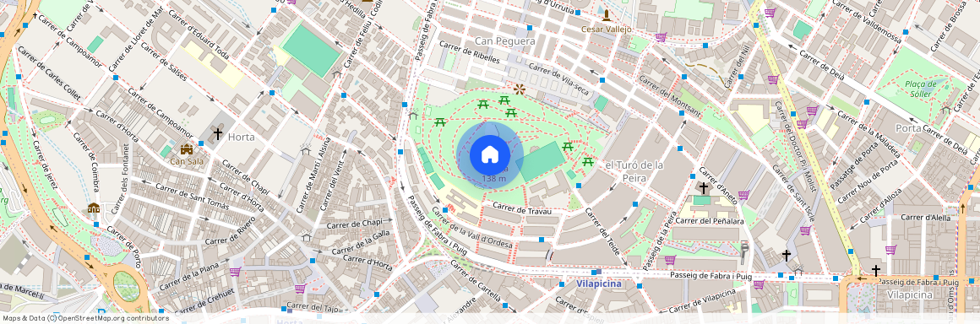Viewport: 980px width, 324px height.
Task: Click the shopping cart above Carrer de Crehuet
Action: [x=299, y=289]
